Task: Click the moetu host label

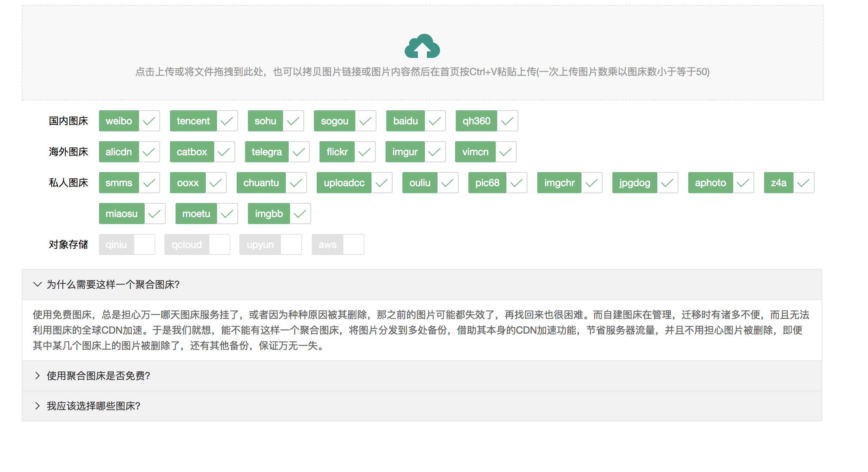Action: pos(196,214)
